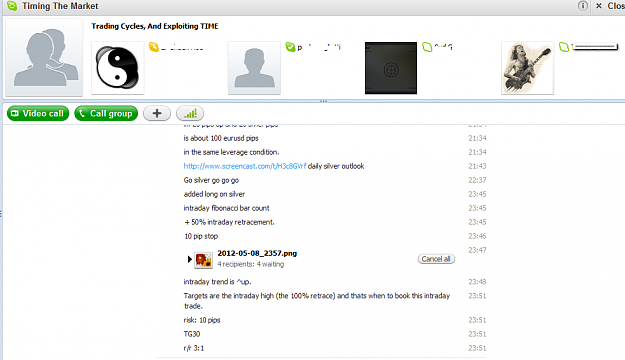This screenshot has height=360, width=625.
Task: Click the 21:43 timestamp
Action: point(477,166)
